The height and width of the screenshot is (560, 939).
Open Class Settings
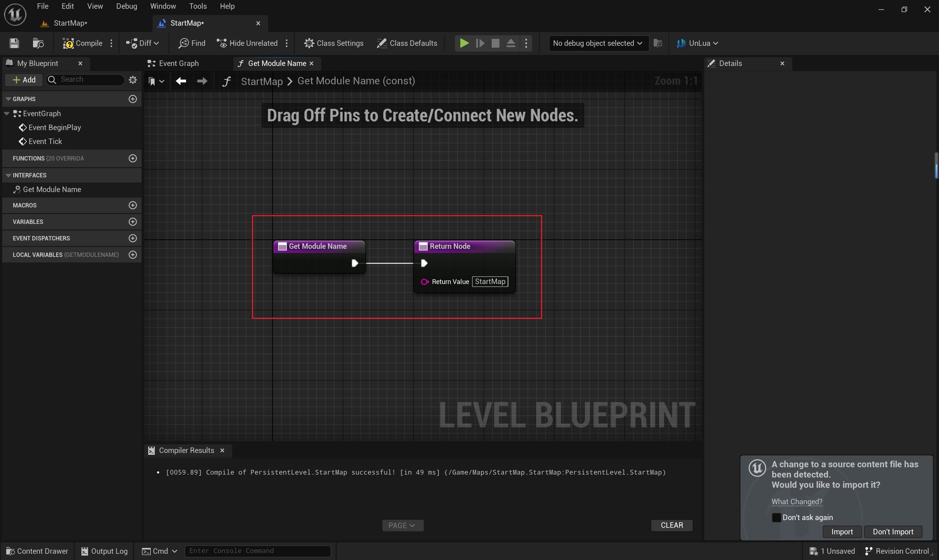pyautogui.click(x=334, y=43)
